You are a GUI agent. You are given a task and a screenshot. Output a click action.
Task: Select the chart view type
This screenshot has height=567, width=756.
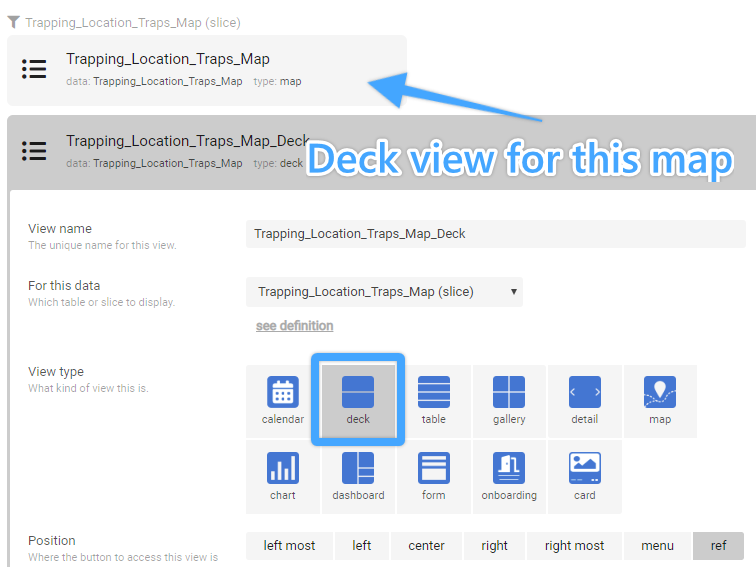[x=283, y=477]
